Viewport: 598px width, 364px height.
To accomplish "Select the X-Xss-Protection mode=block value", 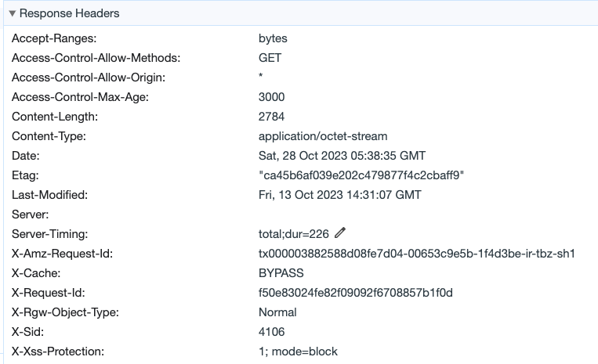I will click(x=298, y=351).
